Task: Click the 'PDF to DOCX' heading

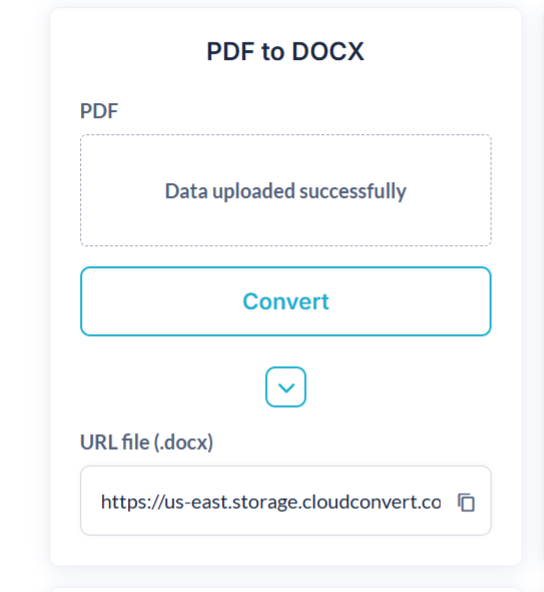Action: tap(285, 51)
